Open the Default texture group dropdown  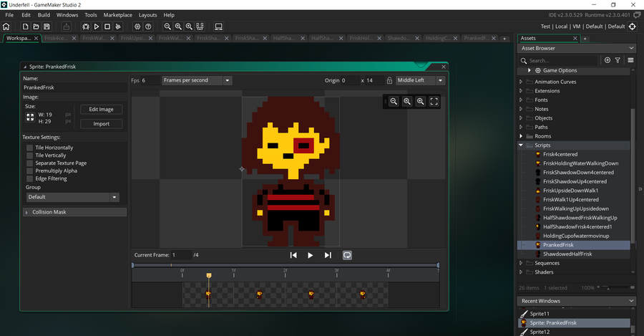click(x=73, y=197)
